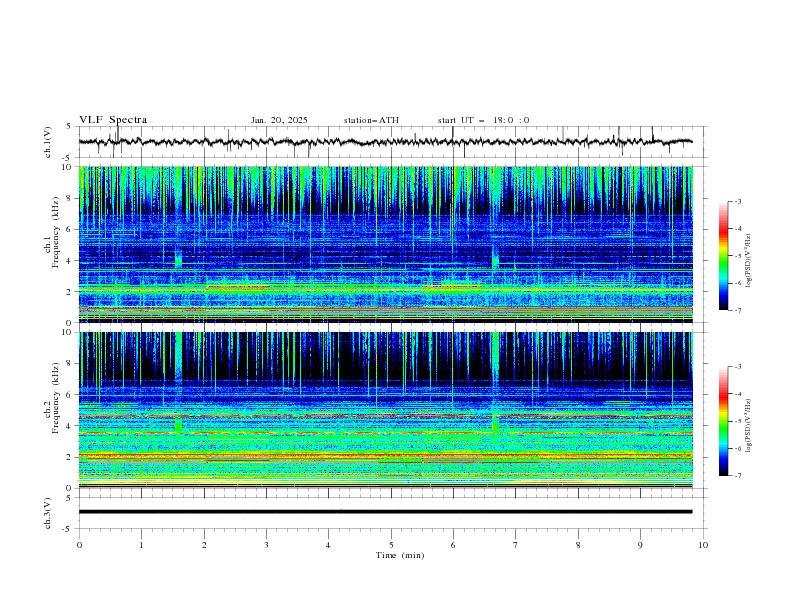This screenshot has width=792, height=612.
Task: Click the ch.2 PSD color scale bar
Action: pyautogui.click(x=724, y=421)
